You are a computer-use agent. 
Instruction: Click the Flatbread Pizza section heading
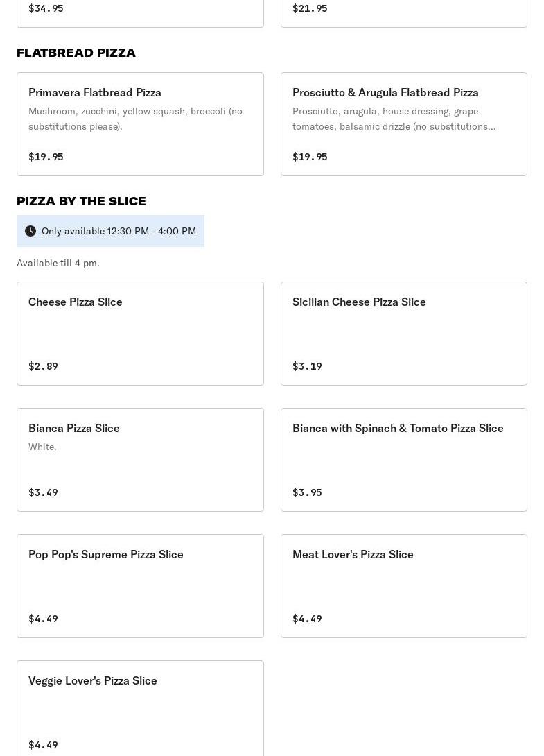76,53
